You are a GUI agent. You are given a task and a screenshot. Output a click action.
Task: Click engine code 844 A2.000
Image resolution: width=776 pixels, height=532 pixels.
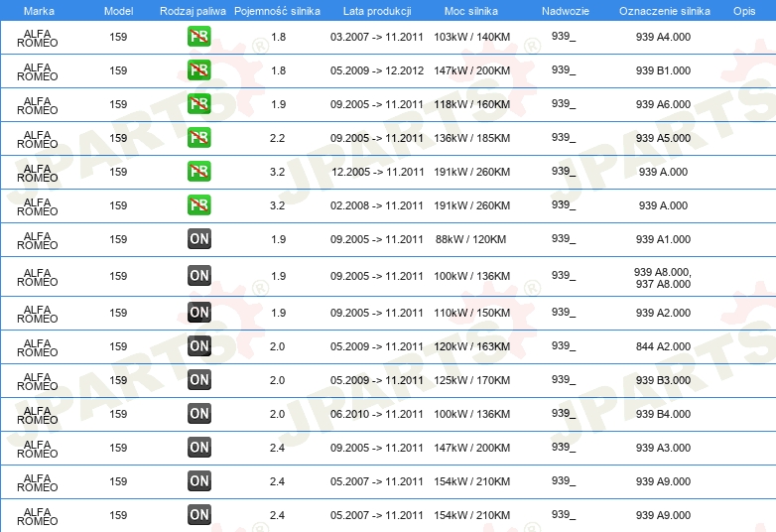(663, 346)
